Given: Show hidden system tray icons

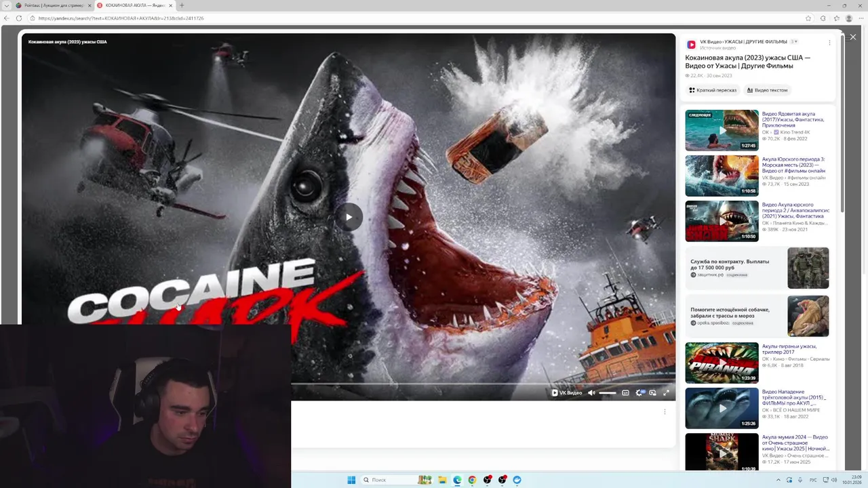Looking at the screenshot, I should point(778,480).
